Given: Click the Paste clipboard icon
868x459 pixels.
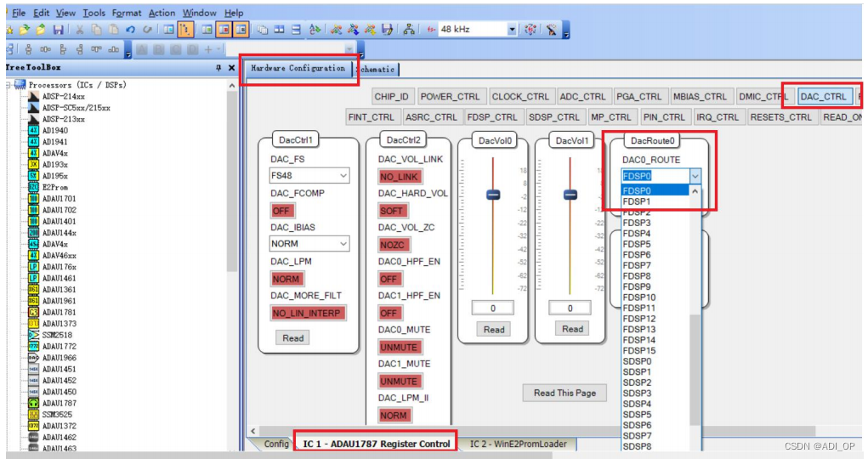Looking at the screenshot, I should click(113, 30).
